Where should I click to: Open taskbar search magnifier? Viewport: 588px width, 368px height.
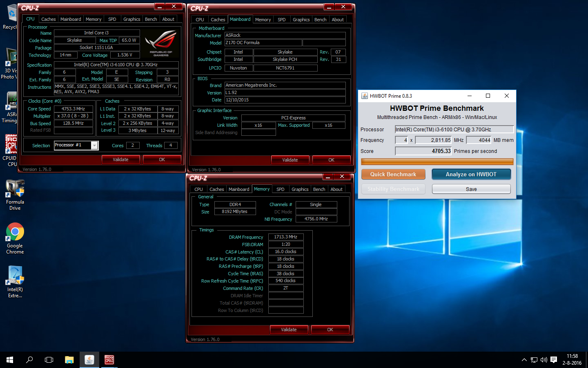(29, 360)
